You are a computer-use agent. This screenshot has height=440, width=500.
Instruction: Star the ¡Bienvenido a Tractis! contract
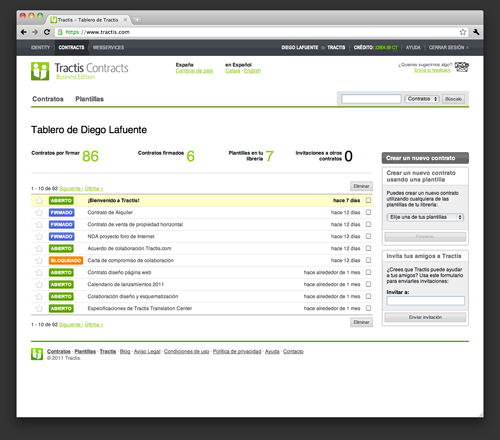(x=39, y=200)
